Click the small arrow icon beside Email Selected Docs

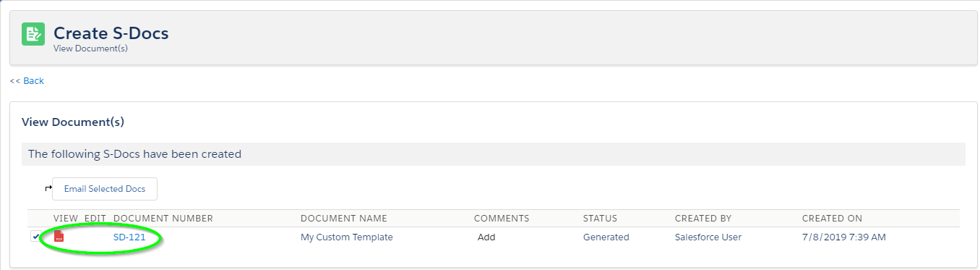point(48,188)
